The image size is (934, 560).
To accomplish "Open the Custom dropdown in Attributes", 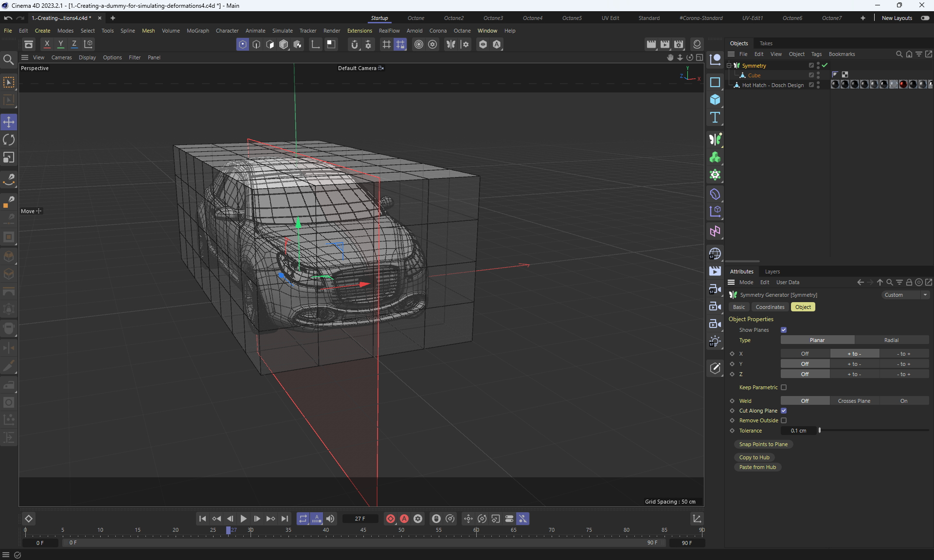I will coord(905,295).
